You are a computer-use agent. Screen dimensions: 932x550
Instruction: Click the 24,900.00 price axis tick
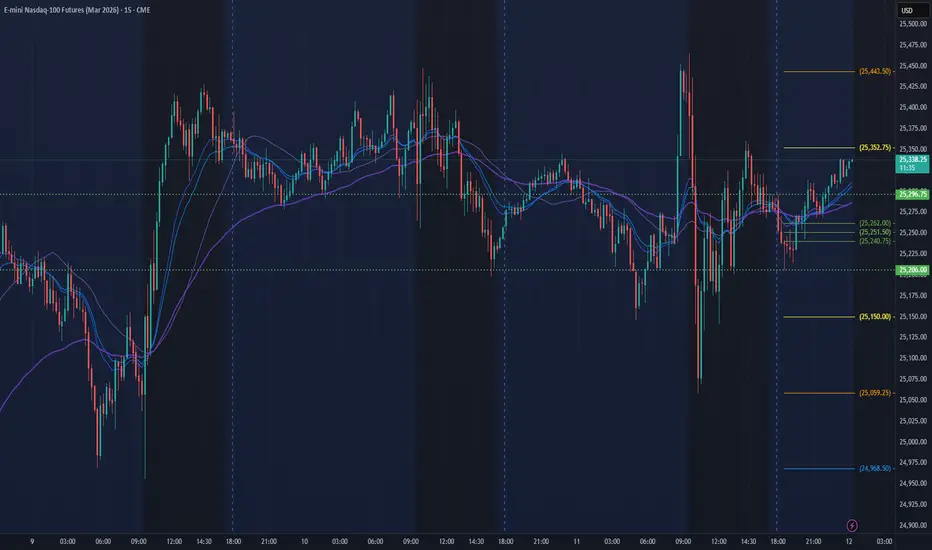[913, 526]
